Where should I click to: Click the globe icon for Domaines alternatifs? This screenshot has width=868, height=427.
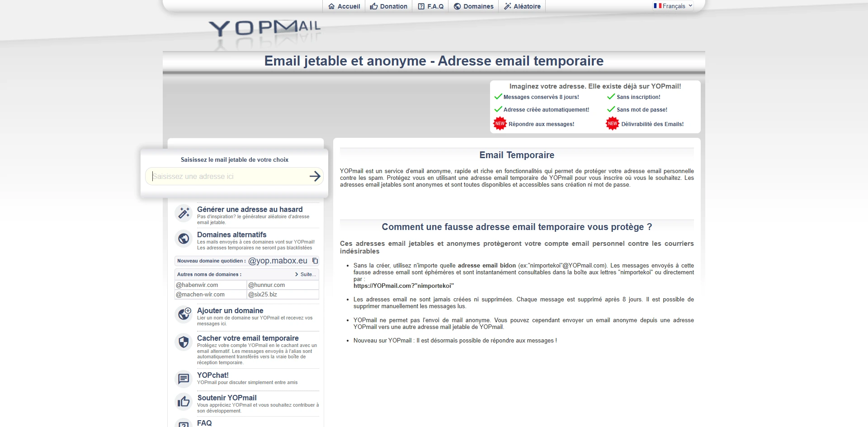pos(184,238)
